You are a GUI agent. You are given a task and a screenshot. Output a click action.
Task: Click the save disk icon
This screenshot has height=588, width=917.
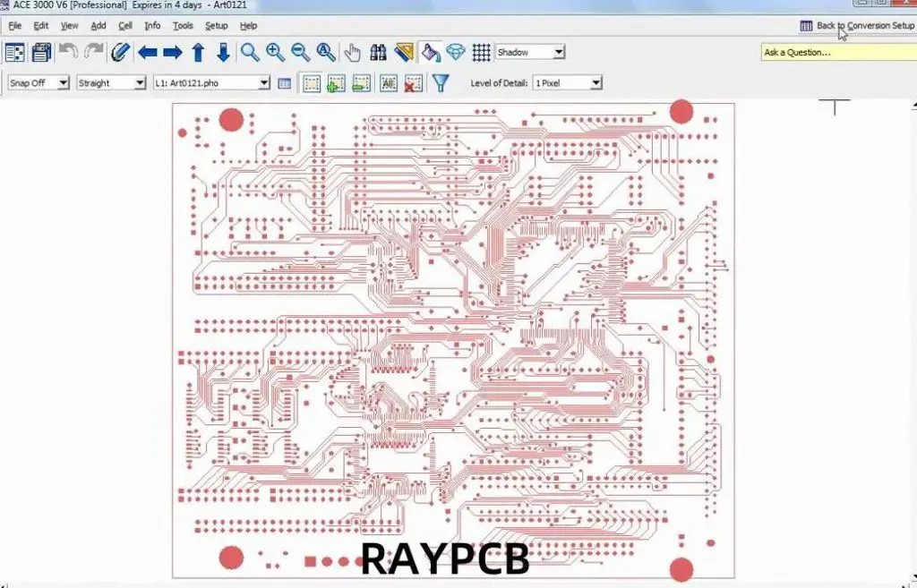coord(41,53)
